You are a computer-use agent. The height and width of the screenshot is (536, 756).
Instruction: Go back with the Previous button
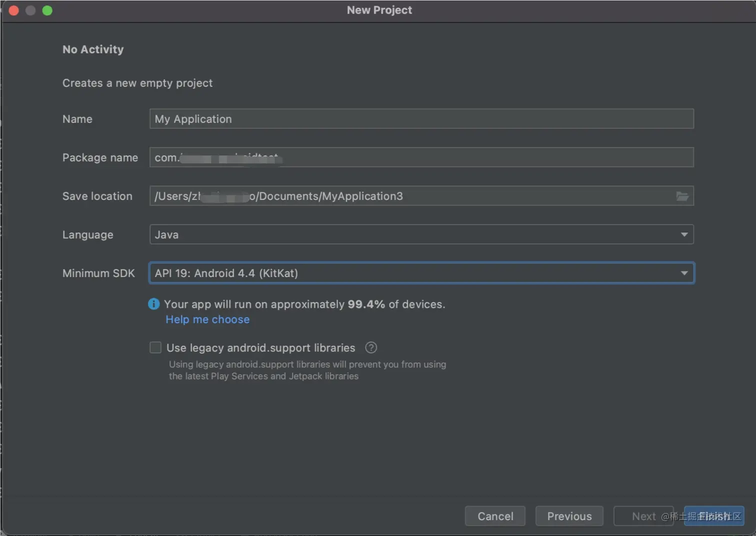pos(569,516)
